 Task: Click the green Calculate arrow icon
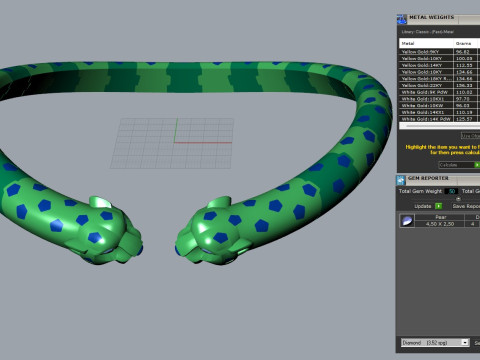tap(477, 165)
